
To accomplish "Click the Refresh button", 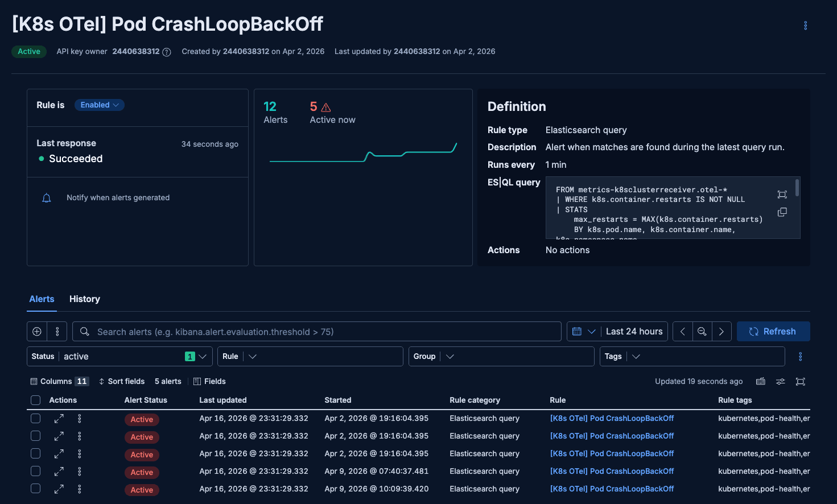I will coord(773,331).
